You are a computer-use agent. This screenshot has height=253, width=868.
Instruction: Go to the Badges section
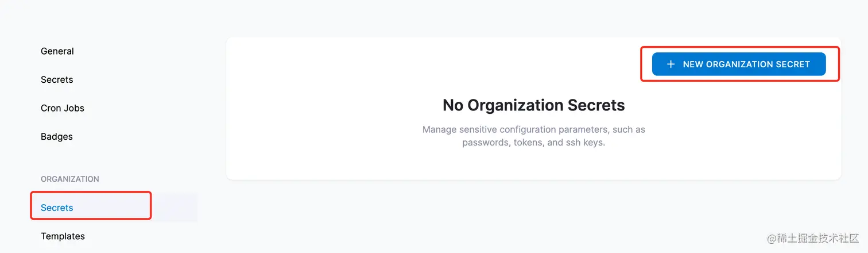click(57, 137)
